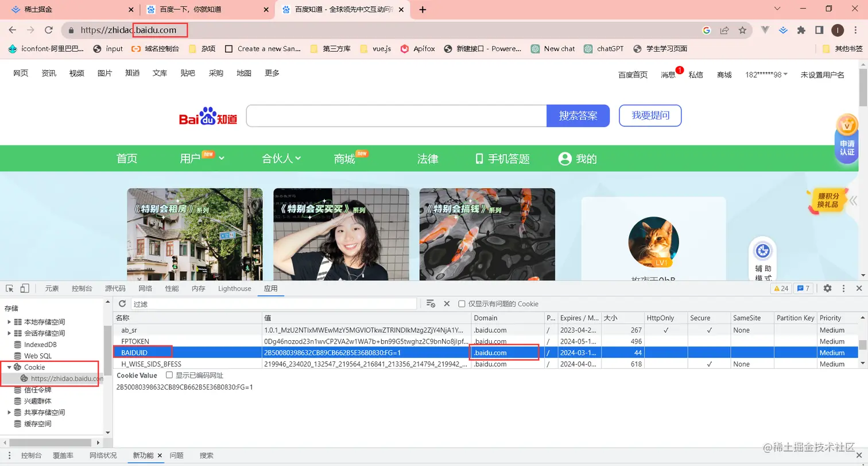
Task: Switch to the Lighthouse tab
Action: click(234, 288)
